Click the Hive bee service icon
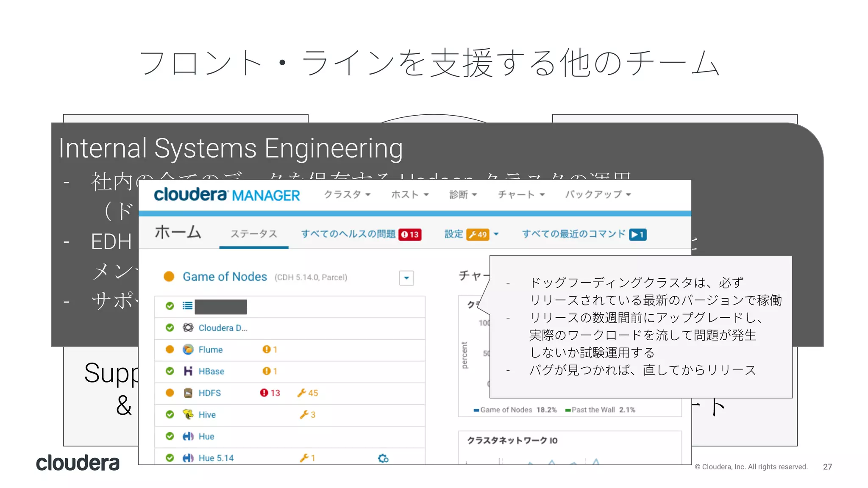Image resolution: width=868 pixels, height=488 pixels. [x=188, y=414]
